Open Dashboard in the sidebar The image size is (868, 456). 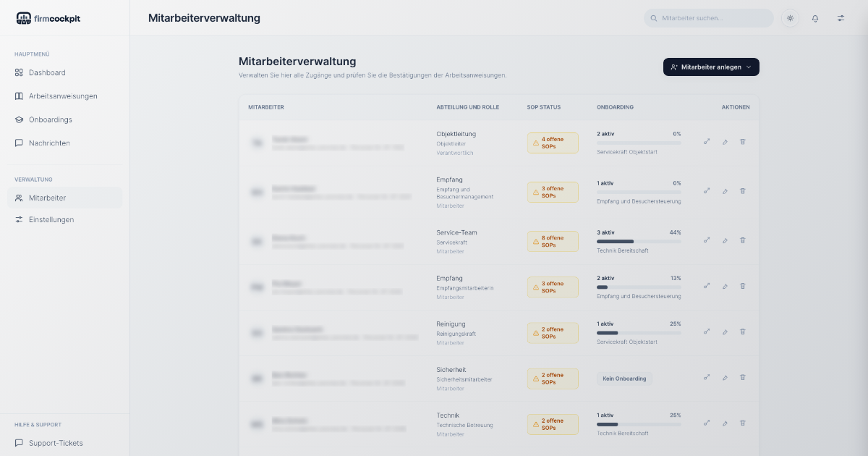(47, 72)
